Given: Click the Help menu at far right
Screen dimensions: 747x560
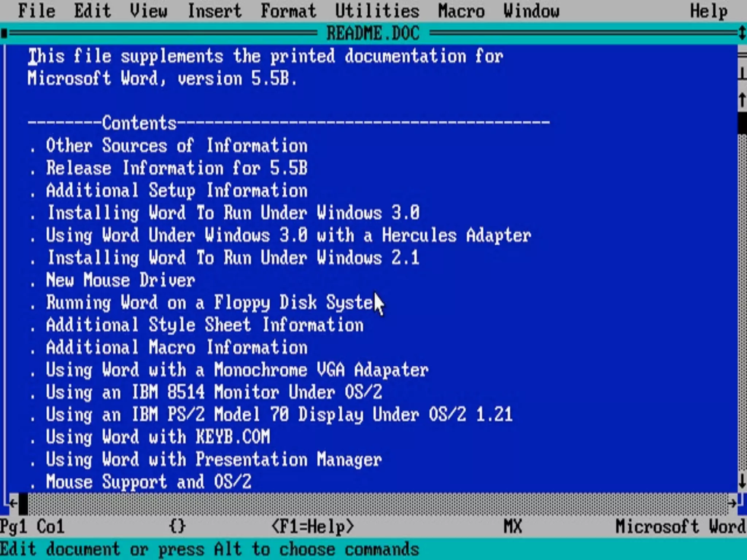Looking at the screenshot, I should pyautogui.click(x=708, y=11).
